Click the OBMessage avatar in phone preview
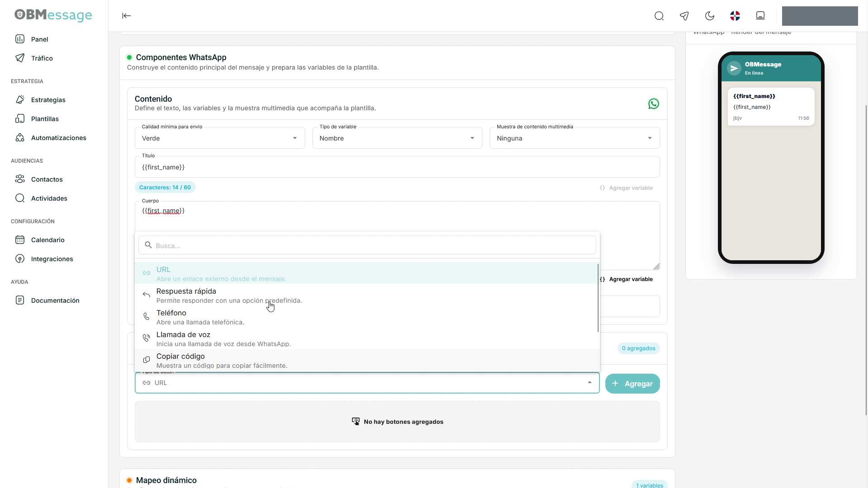The image size is (868, 488). (734, 68)
